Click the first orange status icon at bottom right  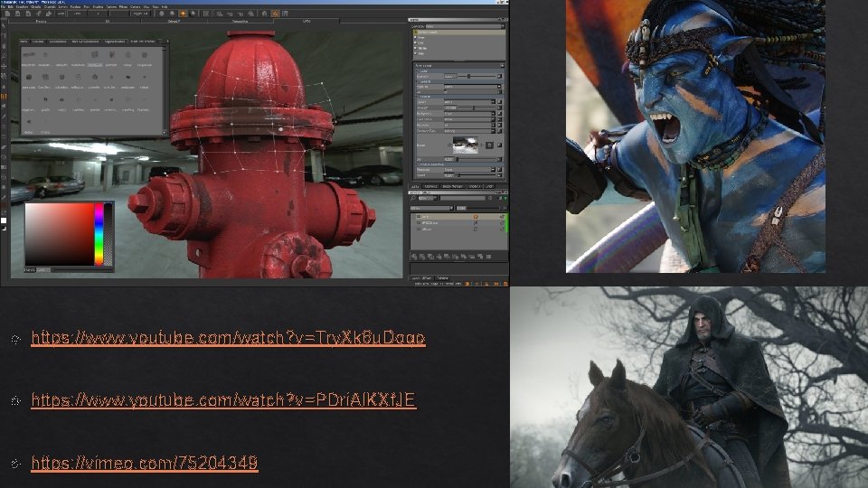tap(467, 284)
